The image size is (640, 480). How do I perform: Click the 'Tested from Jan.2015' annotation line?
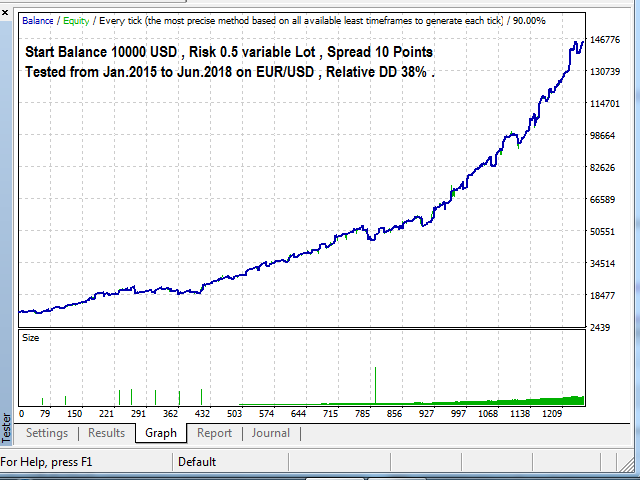pos(230,72)
